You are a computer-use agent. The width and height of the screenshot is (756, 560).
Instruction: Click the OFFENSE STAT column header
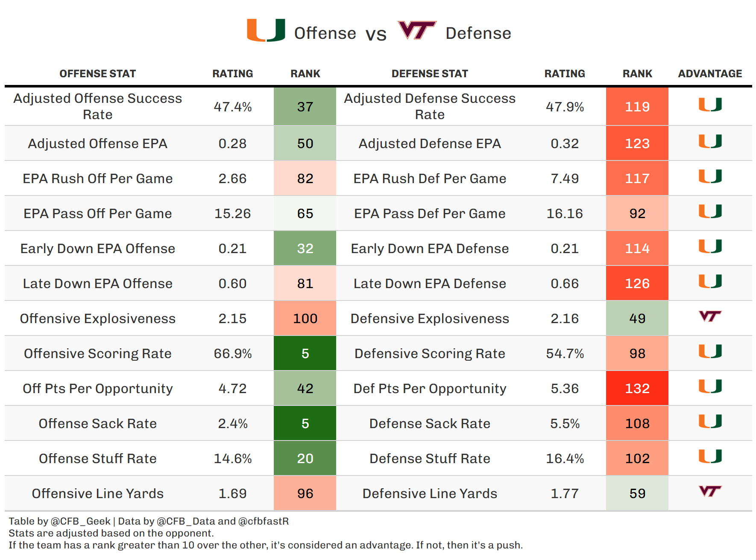coord(97,74)
